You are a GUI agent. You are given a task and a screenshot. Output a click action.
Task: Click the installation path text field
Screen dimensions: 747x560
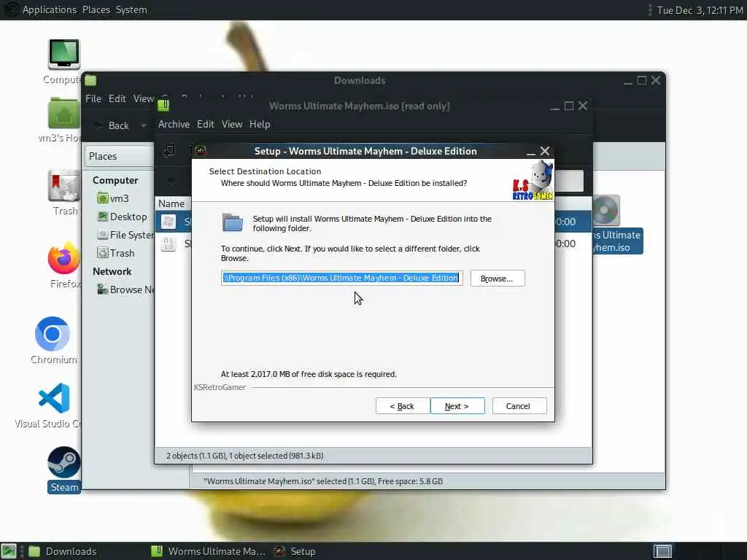coord(341,278)
